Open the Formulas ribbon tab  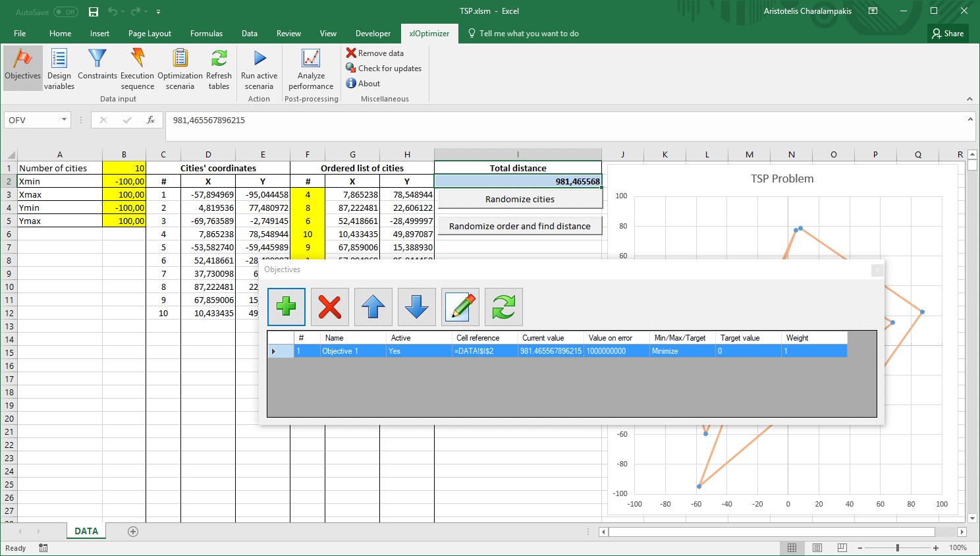tap(206, 34)
